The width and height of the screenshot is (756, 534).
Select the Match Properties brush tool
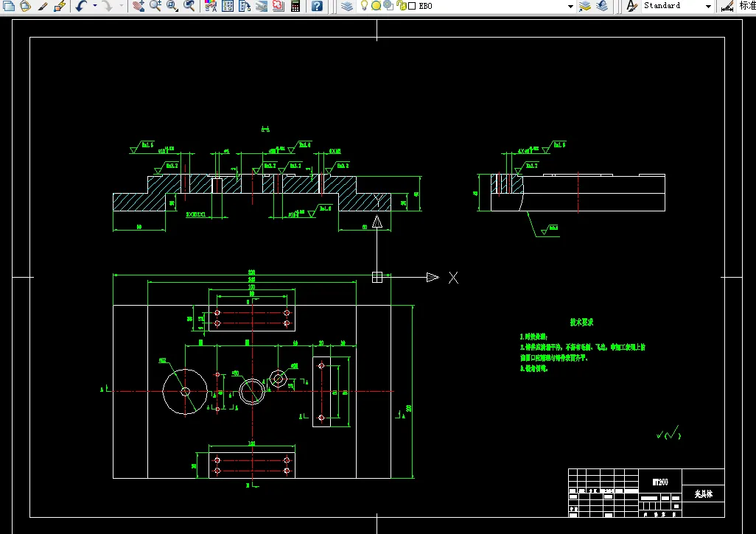pyautogui.click(x=43, y=6)
